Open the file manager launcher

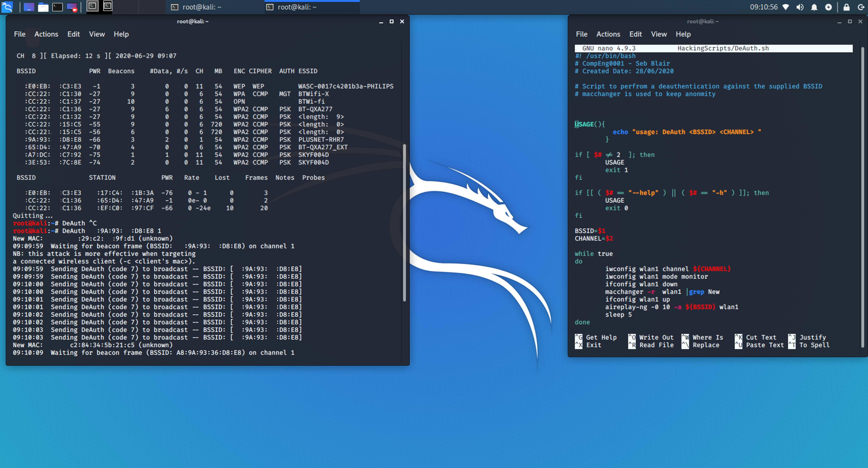point(43,7)
